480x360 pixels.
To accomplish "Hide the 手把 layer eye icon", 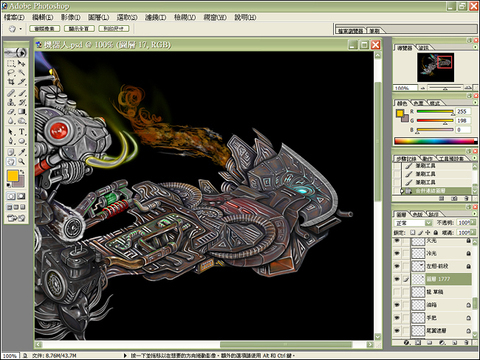I will pyautogui.click(x=397, y=318).
